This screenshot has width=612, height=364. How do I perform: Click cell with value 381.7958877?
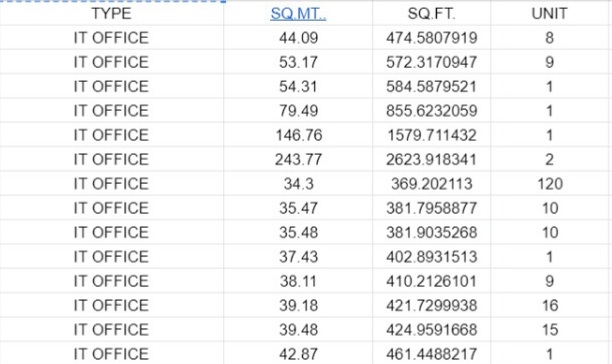coord(431,208)
